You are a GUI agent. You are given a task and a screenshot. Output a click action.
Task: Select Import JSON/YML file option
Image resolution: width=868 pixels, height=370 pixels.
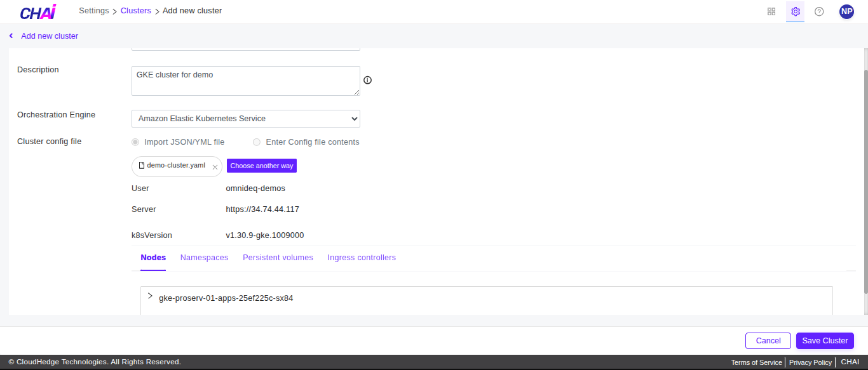click(135, 142)
